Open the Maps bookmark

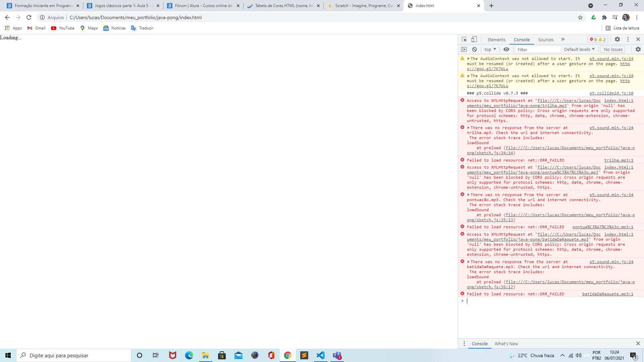point(89,28)
